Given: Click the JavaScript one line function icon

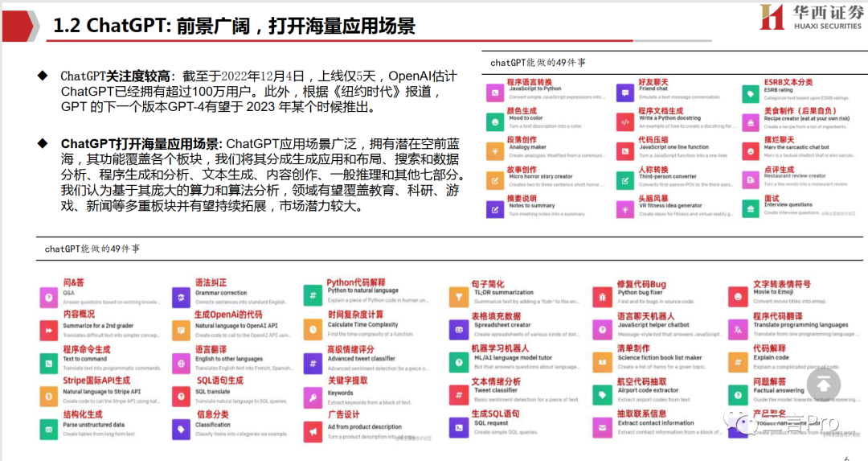Looking at the screenshot, I should coord(625,151).
